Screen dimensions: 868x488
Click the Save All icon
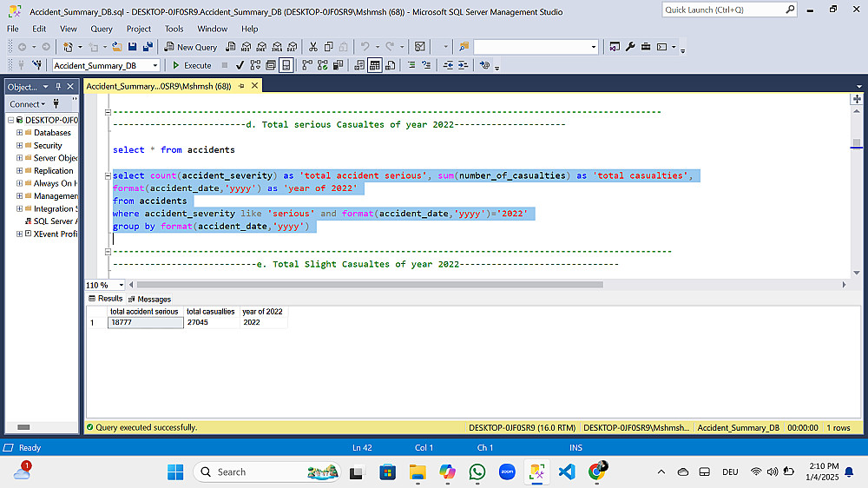click(148, 47)
